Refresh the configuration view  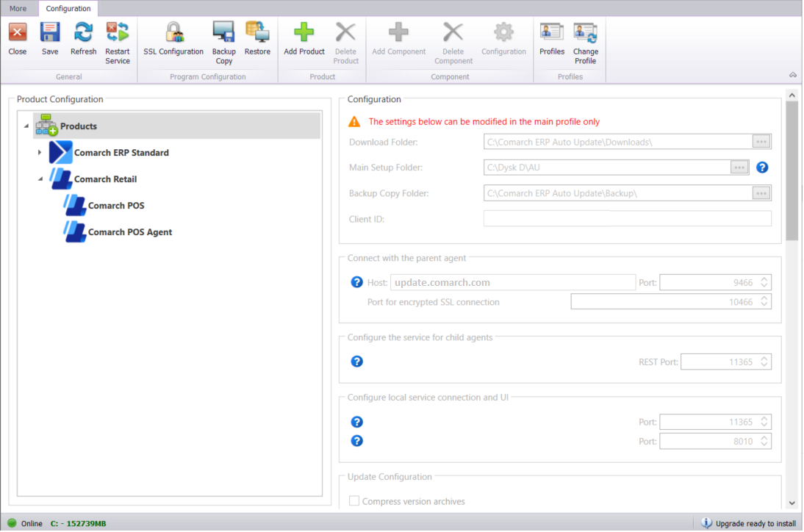[83, 33]
